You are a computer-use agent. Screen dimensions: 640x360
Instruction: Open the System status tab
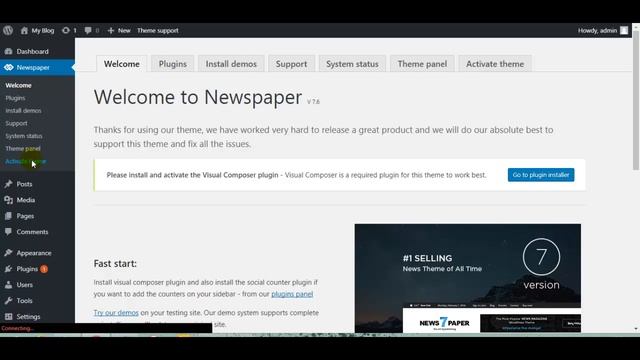point(352,64)
